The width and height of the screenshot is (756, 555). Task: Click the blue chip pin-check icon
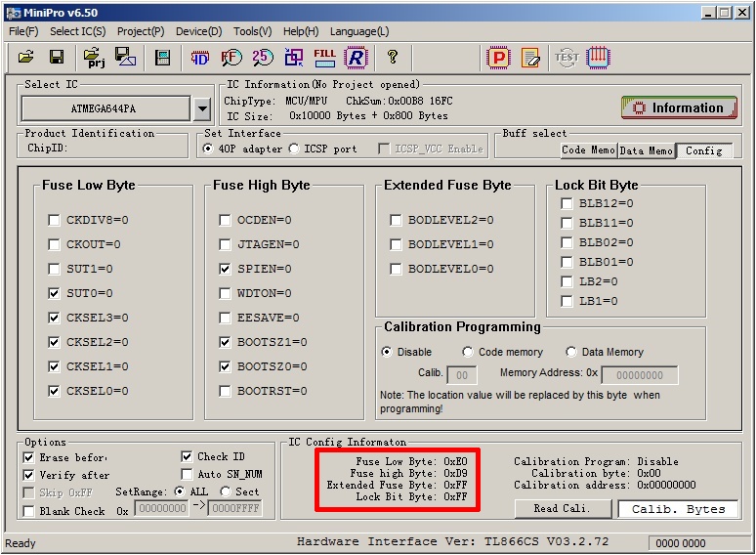click(599, 58)
